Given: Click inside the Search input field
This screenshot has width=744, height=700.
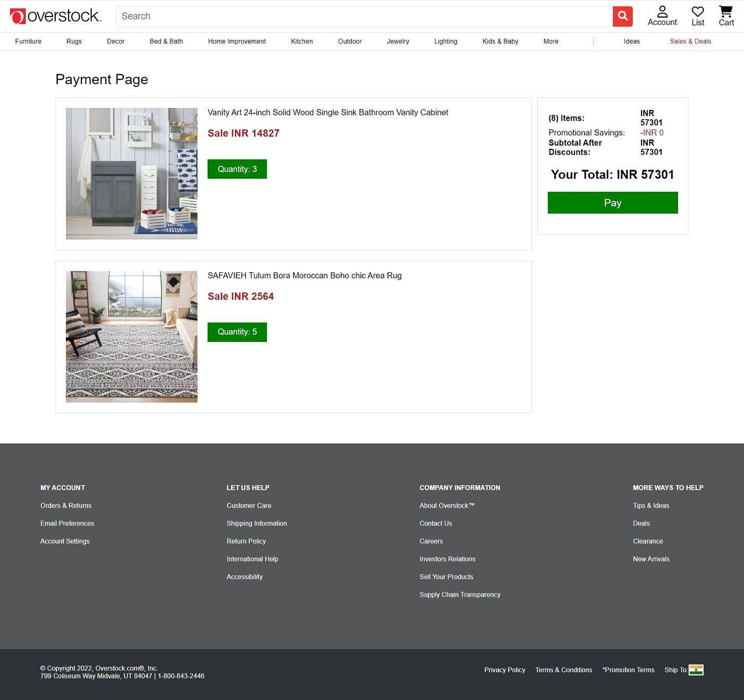Looking at the screenshot, I should click(367, 16).
